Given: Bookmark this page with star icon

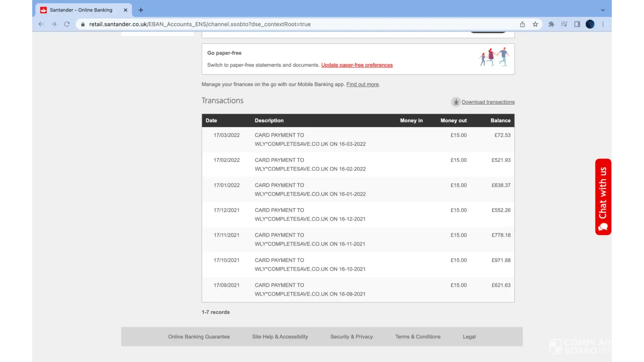Looking at the screenshot, I should 535,24.
